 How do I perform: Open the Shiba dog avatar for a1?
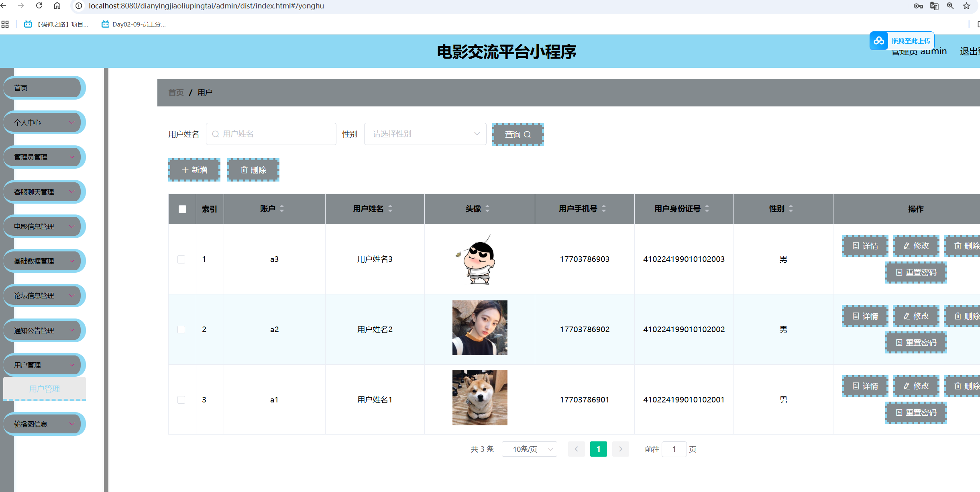480,398
